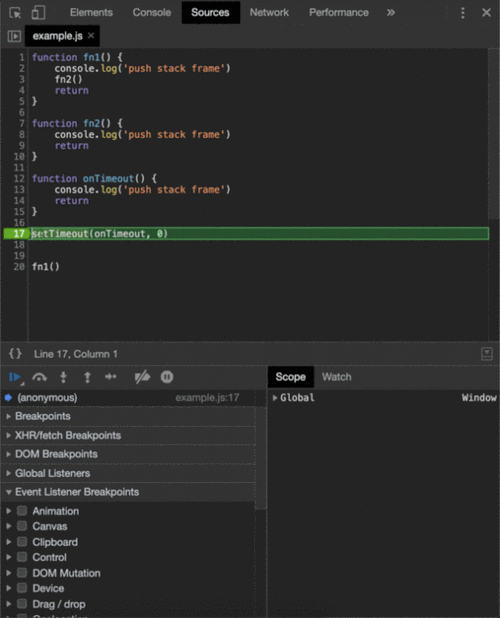This screenshot has height=618, width=500.
Task: Expand the DOM Breakpoints section
Action: click(128, 454)
